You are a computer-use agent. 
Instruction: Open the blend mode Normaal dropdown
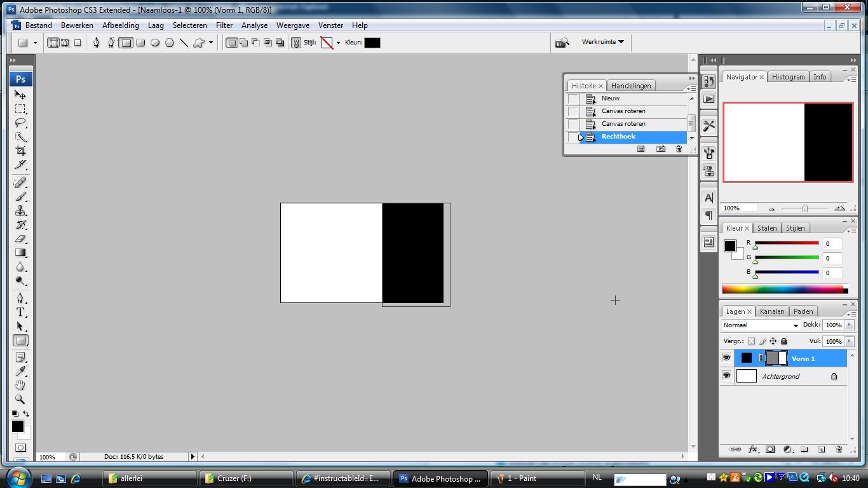pyautogui.click(x=761, y=325)
